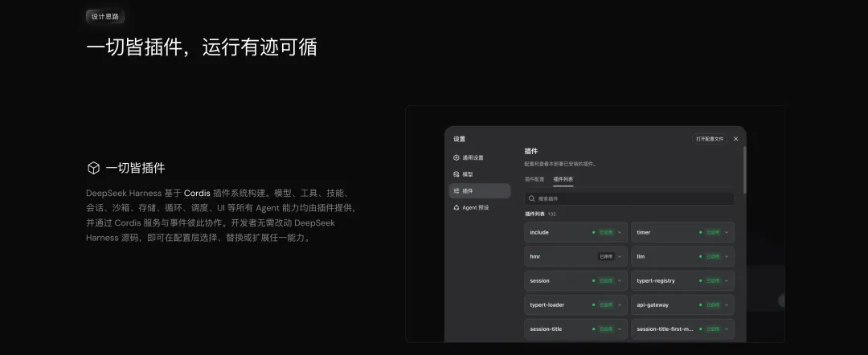Screen dimensions: 868x355
Task: Open Agent 预设 via its icon
Action: [x=457, y=207]
